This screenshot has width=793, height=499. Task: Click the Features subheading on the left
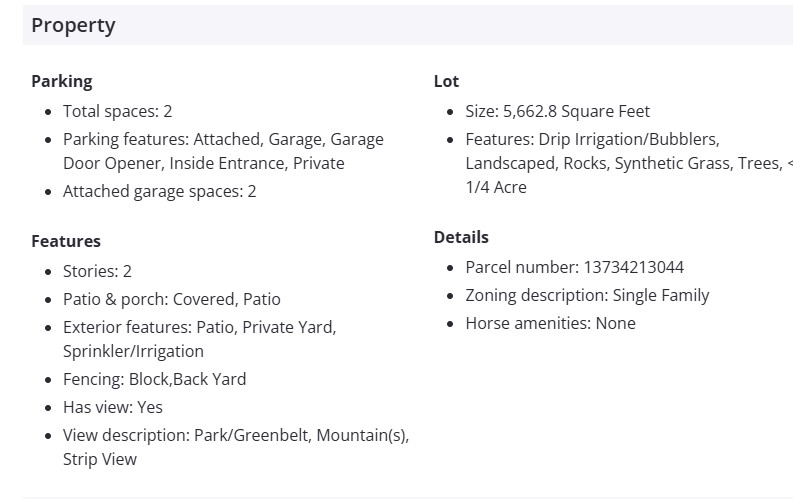65,241
